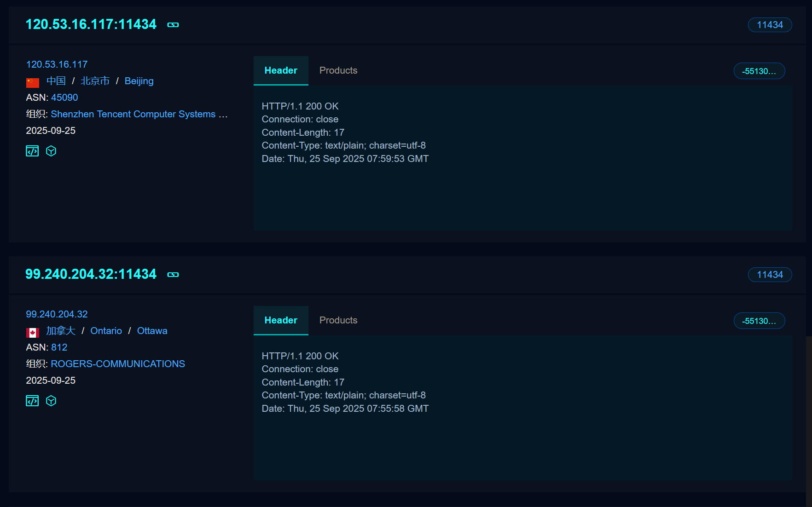
Task: Click -55130... hash badge in second result
Action: coord(759,321)
